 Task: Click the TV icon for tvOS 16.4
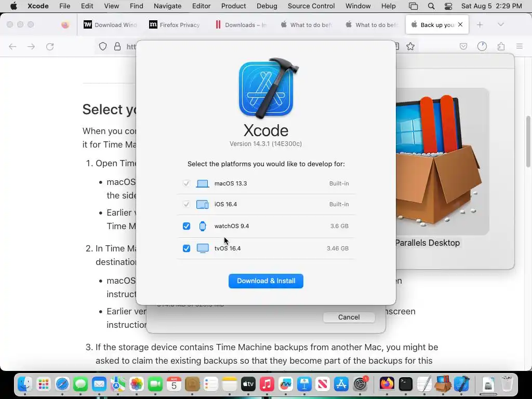coord(203,248)
